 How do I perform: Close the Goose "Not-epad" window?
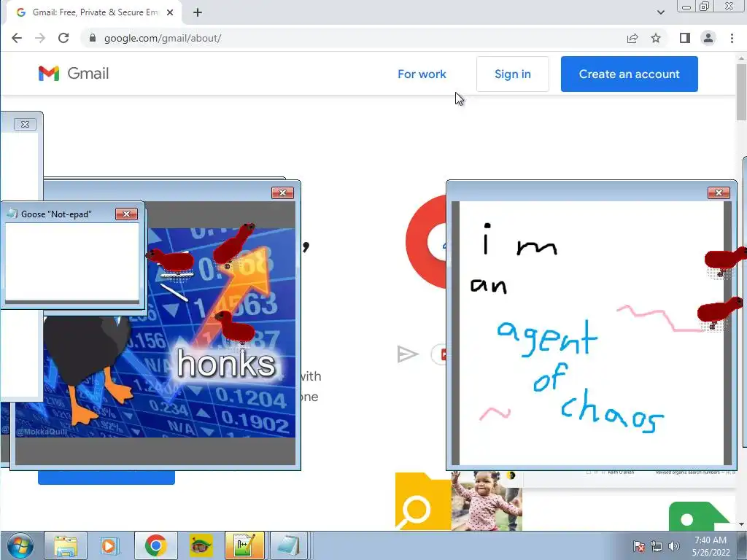126,214
